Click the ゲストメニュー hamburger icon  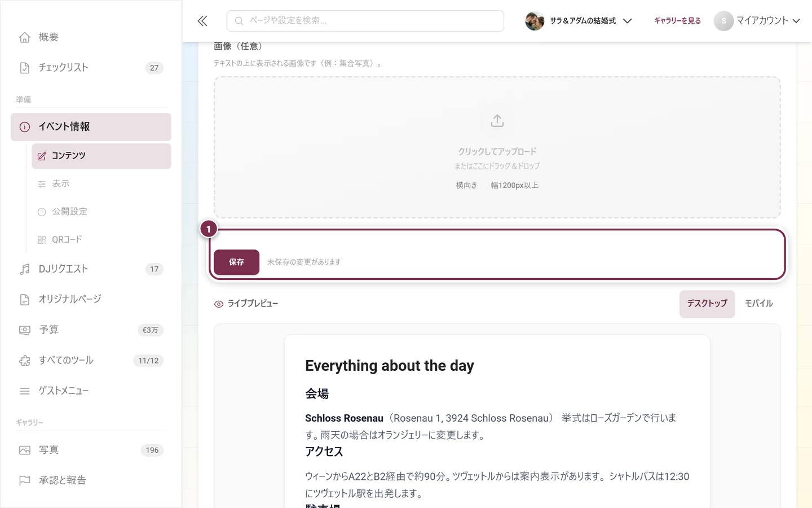(x=25, y=391)
